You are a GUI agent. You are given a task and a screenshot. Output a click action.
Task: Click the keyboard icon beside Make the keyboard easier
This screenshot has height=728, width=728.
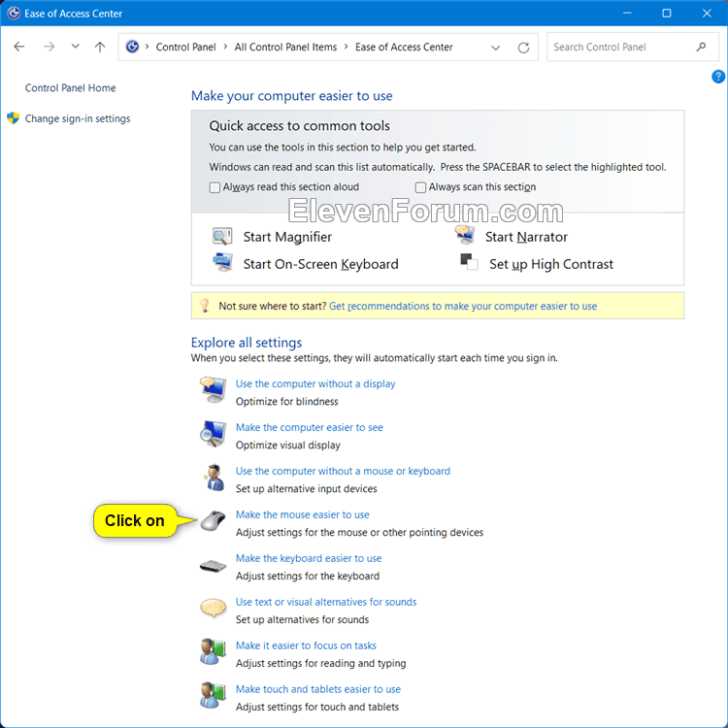point(213,566)
